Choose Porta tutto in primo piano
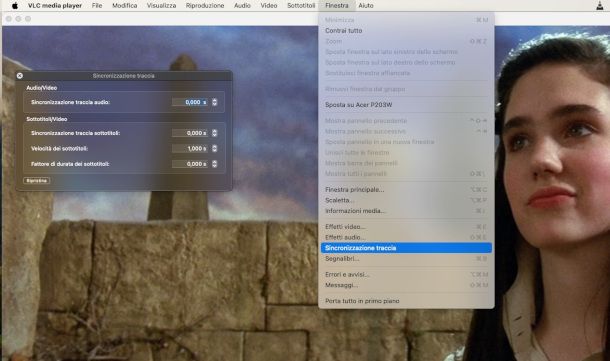The image size is (610, 361). click(x=406, y=301)
